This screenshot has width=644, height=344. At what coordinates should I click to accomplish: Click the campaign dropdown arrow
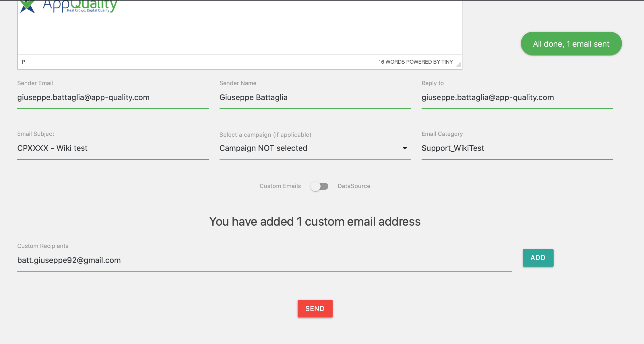[405, 148]
